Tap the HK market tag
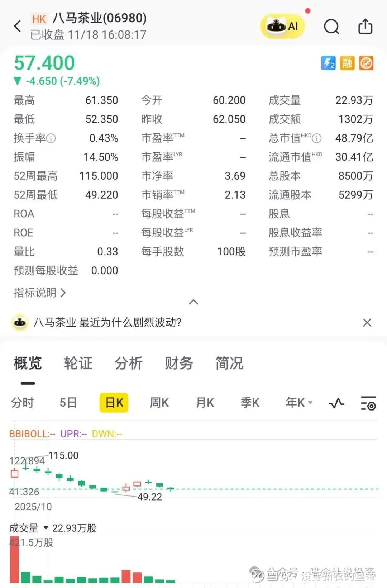387x588 pixels. (x=39, y=19)
